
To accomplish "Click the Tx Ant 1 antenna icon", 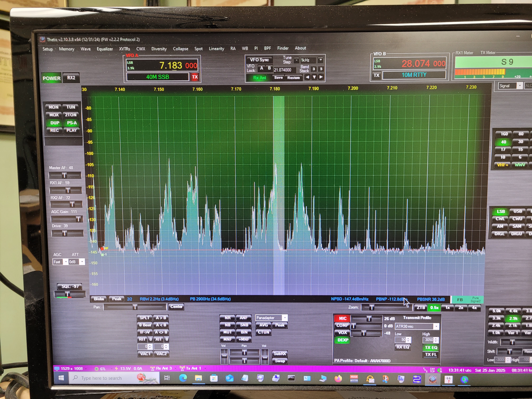I will point(182,368).
